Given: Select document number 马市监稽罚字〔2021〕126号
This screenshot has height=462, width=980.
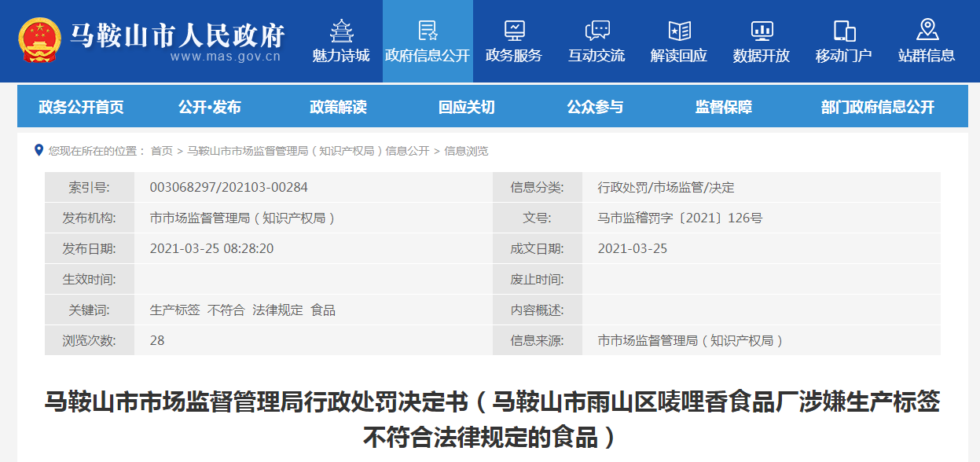Looking at the screenshot, I should [x=680, y=218].
